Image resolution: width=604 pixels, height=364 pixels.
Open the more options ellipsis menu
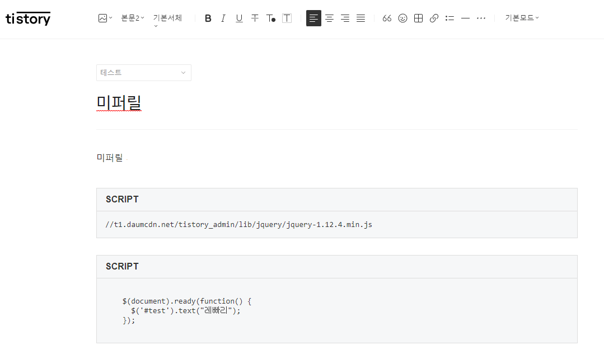click(x=481, y=18)
